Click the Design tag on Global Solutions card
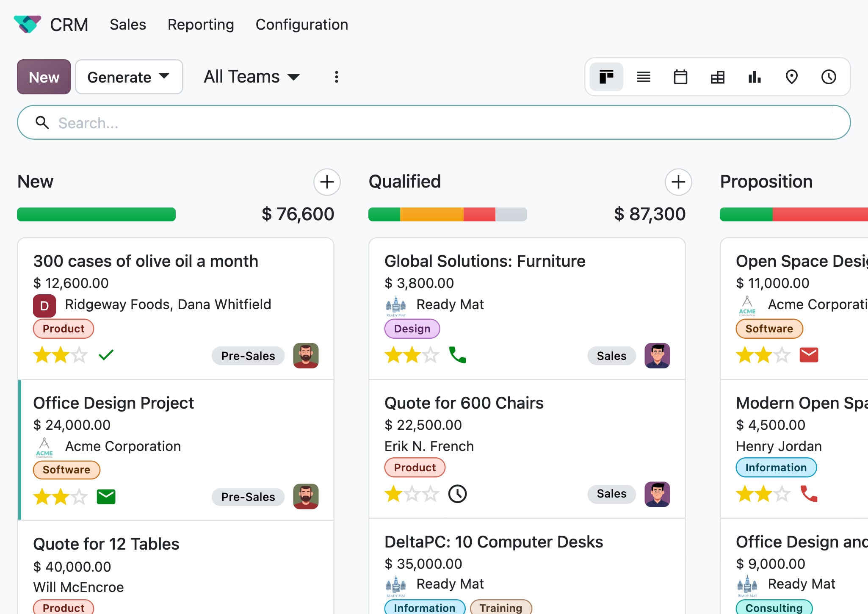Image resolution: width=868 pixels, height=614 pixels. [x=412, y=329]
